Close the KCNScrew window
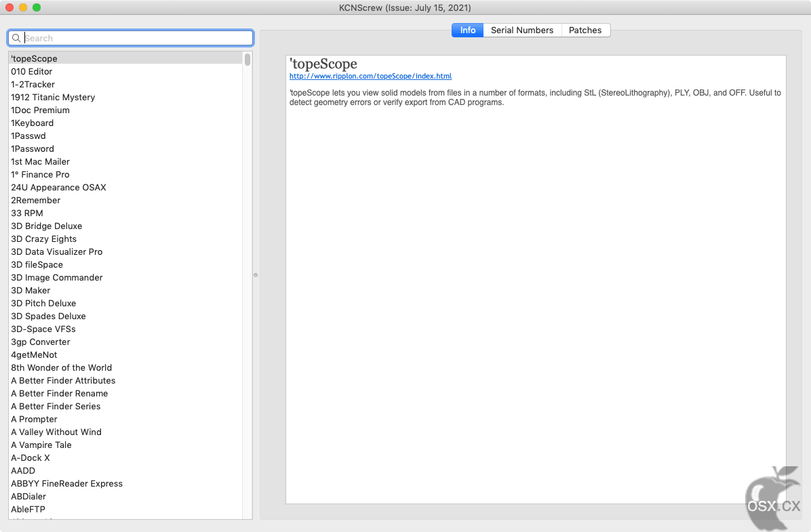The image size is (811, 532). [9, 7]
